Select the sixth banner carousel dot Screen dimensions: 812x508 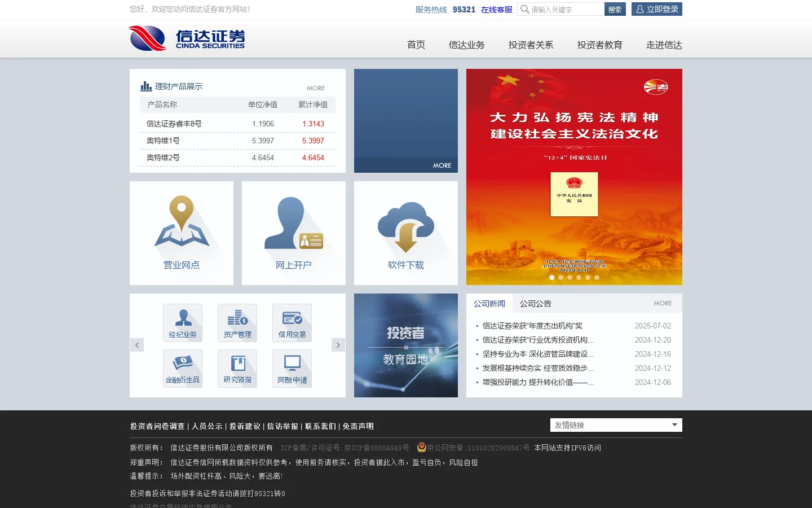pyautogui.click(x=597, y=277)
